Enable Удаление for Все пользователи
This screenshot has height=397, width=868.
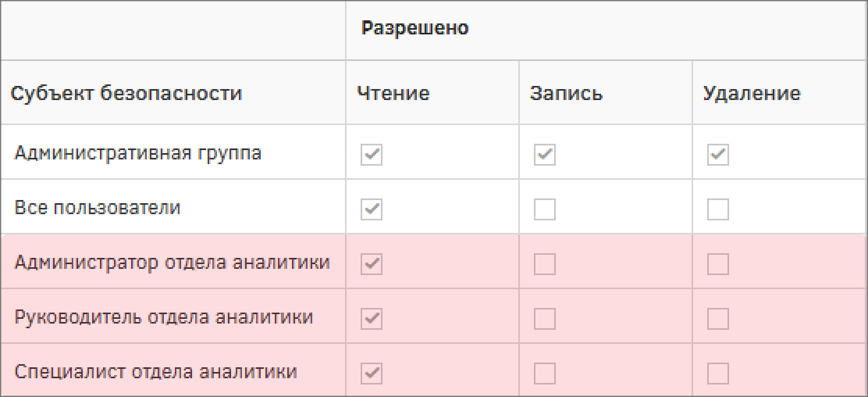[718, 209]
